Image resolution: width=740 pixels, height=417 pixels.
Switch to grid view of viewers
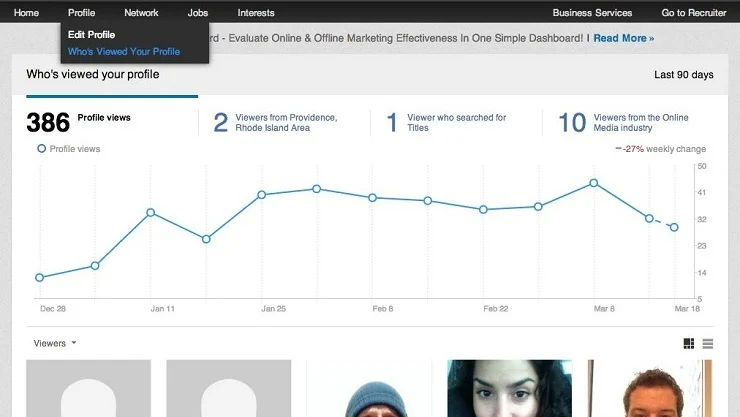point(689,343)
